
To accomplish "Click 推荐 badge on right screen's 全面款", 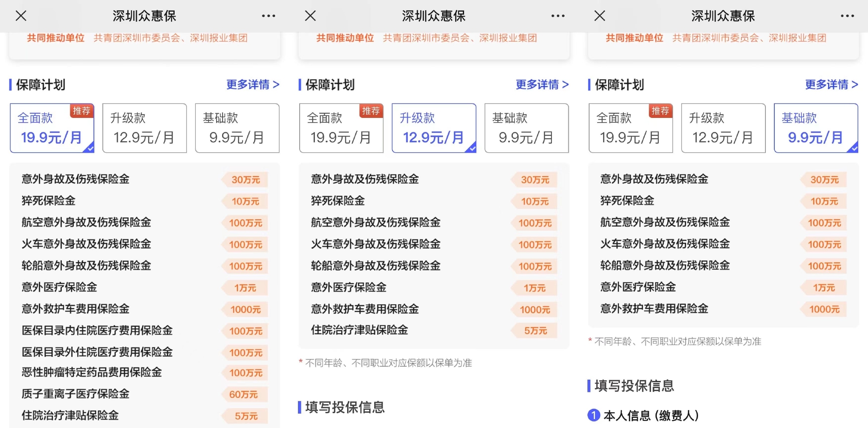I will click(661, 111).
